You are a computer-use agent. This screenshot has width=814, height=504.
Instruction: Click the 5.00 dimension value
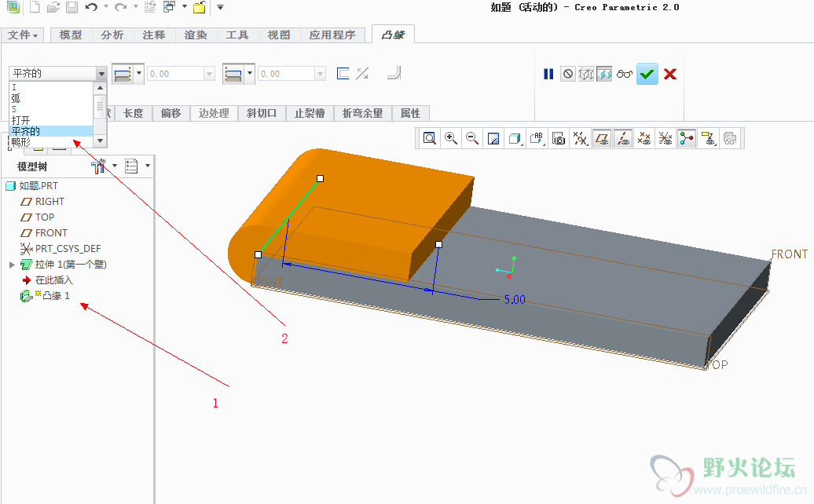[515, 300]
